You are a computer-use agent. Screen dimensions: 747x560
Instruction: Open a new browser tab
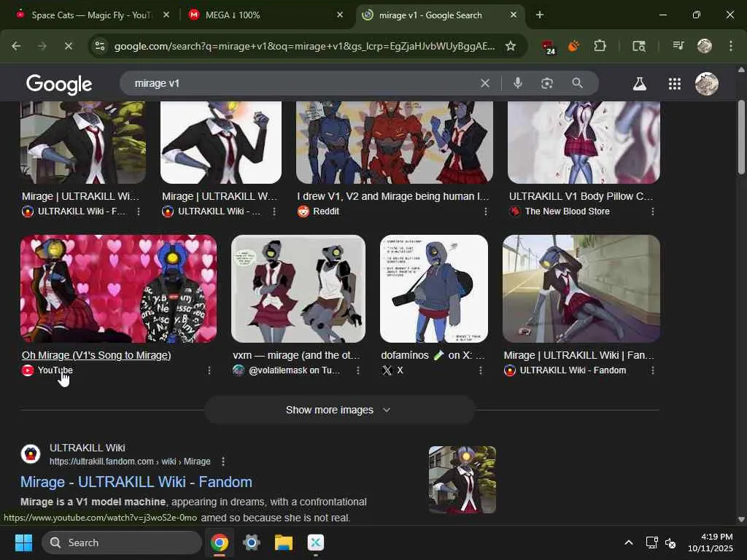point(540,15)
